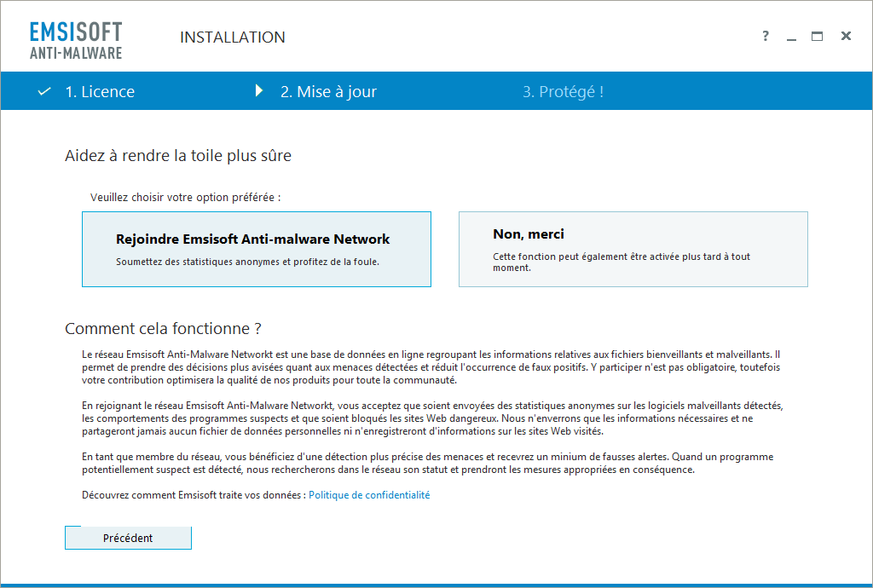
Task: Click the Comment cela fonctionne ? heading
Action: (163, 329)
